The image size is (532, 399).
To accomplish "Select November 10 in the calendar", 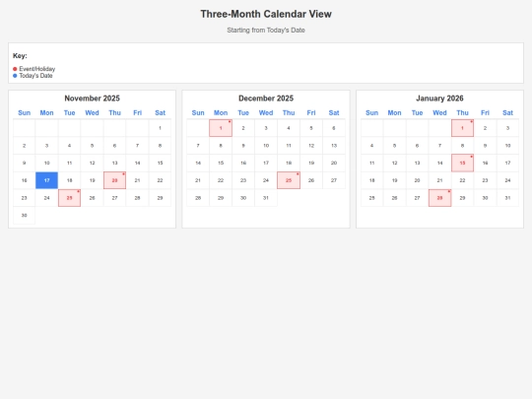I will 47,163.
